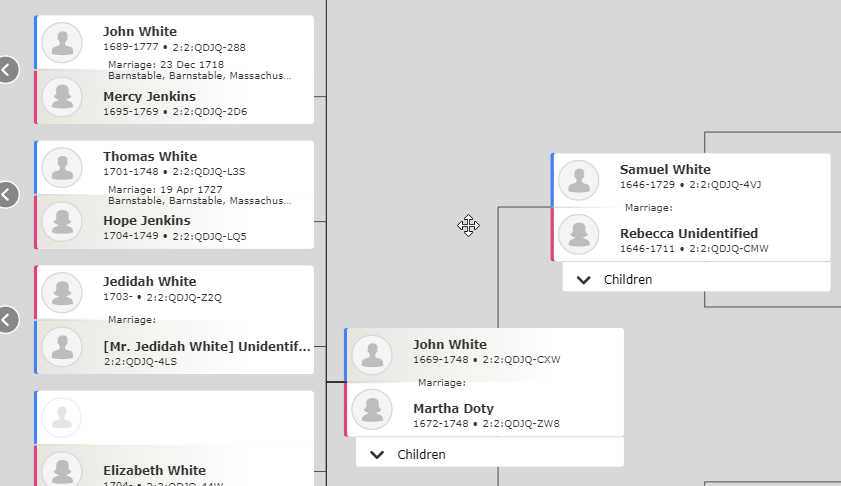Click Martha Doty portrait icon
This screenshot has width=841, height=486.
[x=372, y=409]
